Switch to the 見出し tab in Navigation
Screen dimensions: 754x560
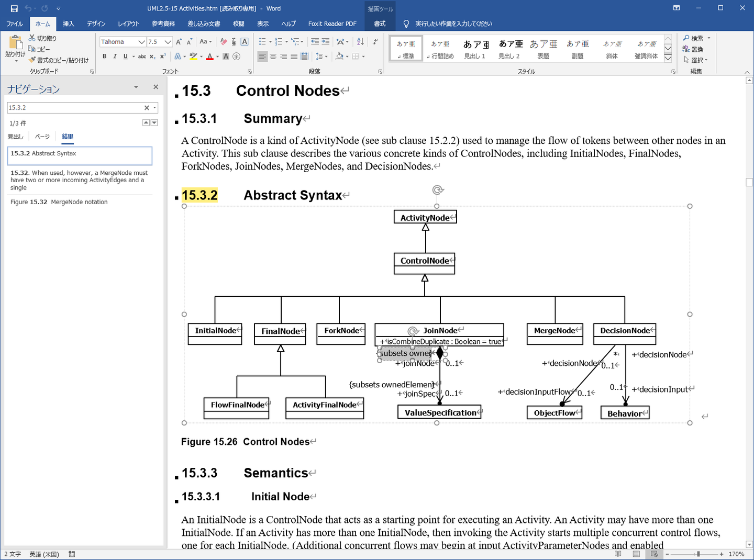tap(16, 137)
